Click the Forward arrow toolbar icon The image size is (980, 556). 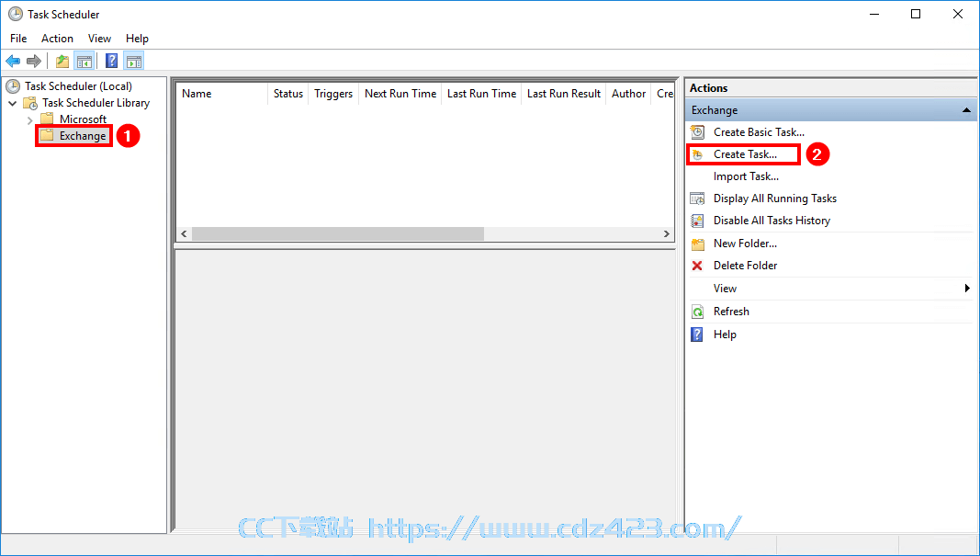[34, 61]
